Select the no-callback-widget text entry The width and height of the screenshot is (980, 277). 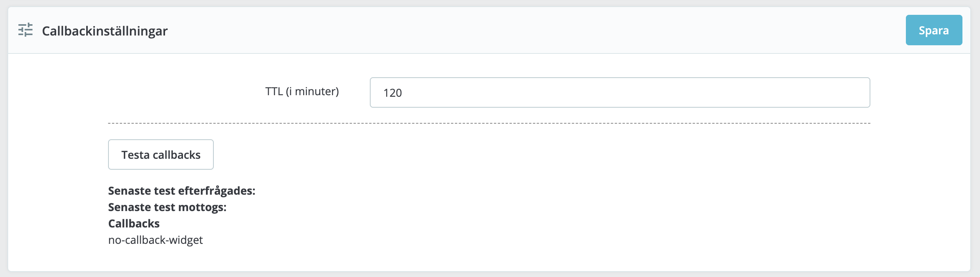[x=156, y=240]
